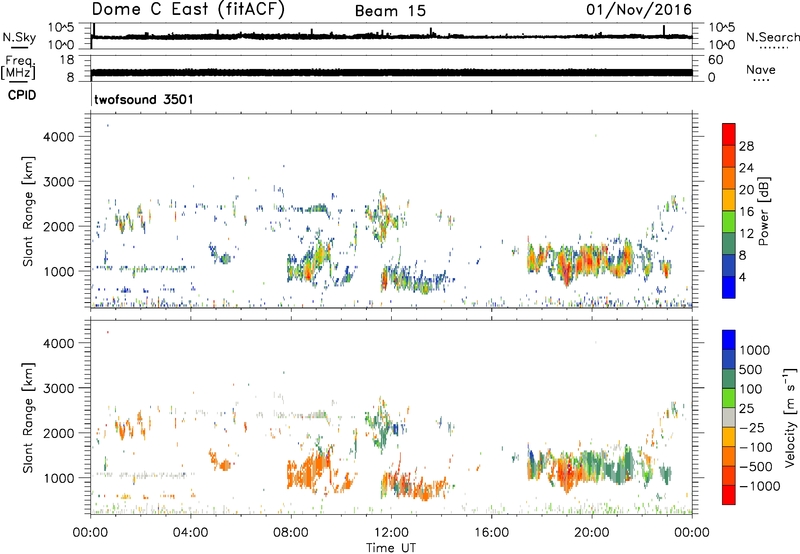This screenshot has height=554, width=800.
Task: Click the frequency black band plot
Action: click(x=392, y=72)
